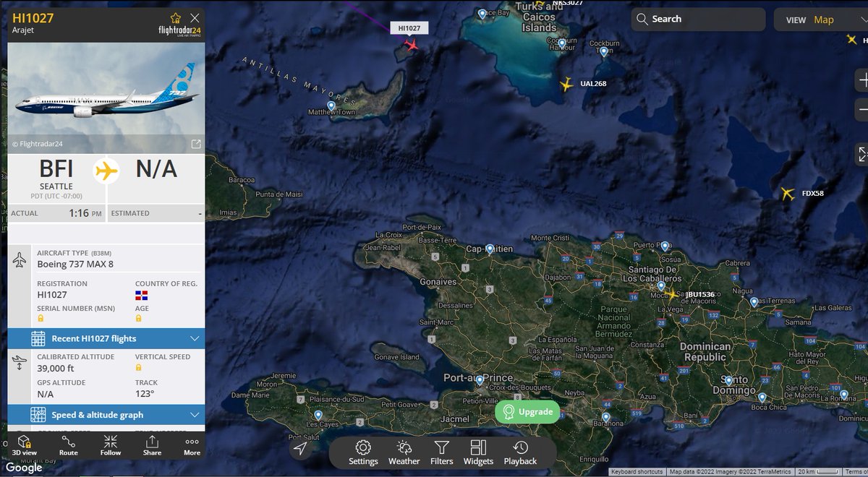Click the favorite star icon for HI1027

click(176, 18)
